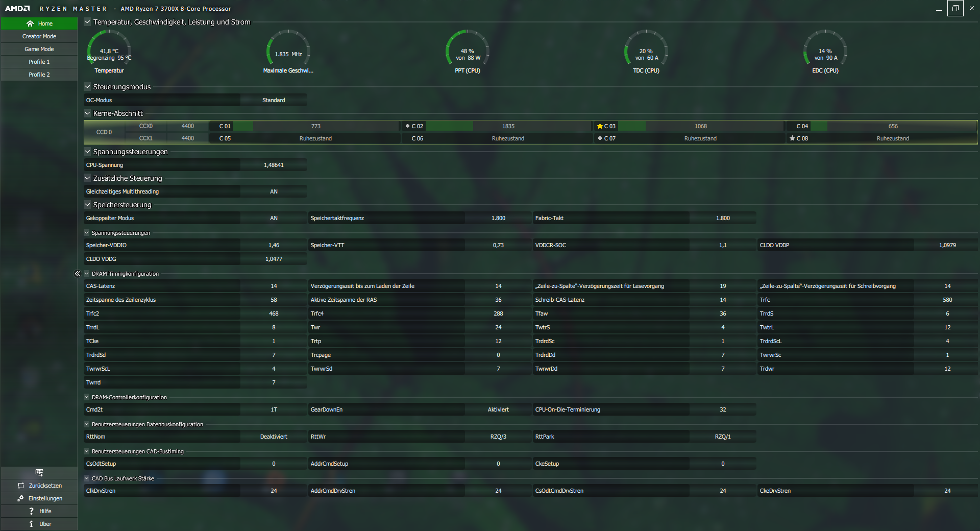This screenshot has height=531, width=980.
Task: Click the Zurücksetzen reset icon
Action: (x=21, y=486)
